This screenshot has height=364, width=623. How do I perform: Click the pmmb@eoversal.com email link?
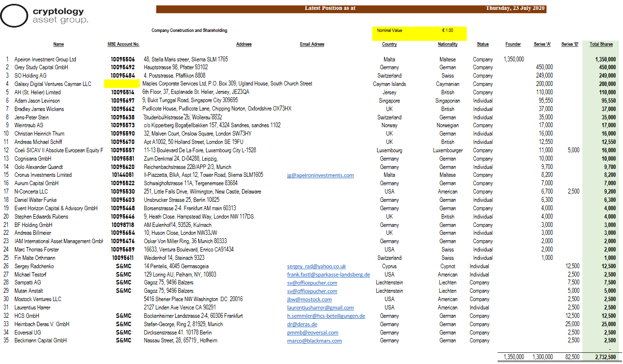[x=313, y=333]
